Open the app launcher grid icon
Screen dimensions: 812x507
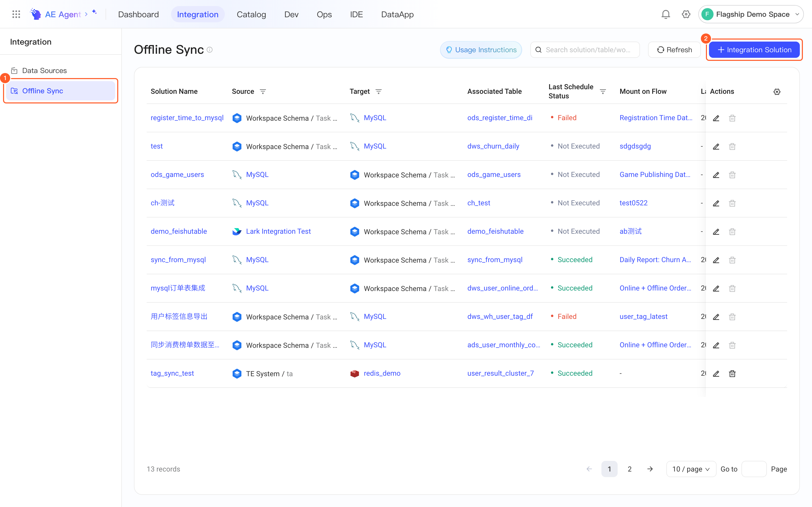(x=16, y=14)
